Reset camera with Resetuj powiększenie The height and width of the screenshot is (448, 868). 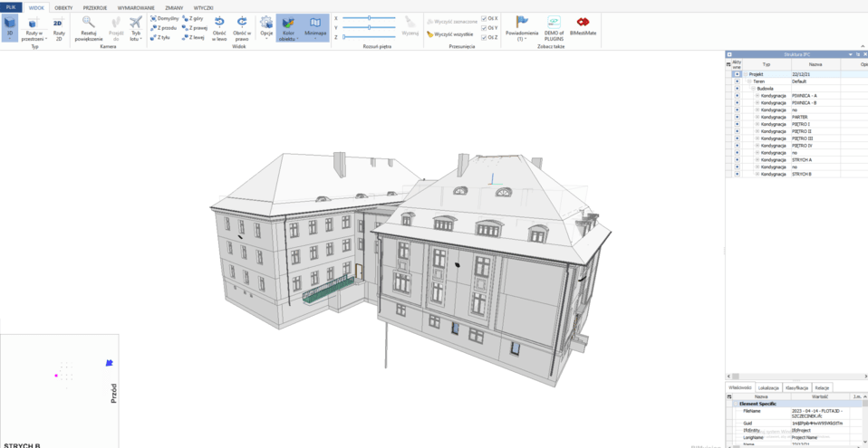[x=89, y=26]
